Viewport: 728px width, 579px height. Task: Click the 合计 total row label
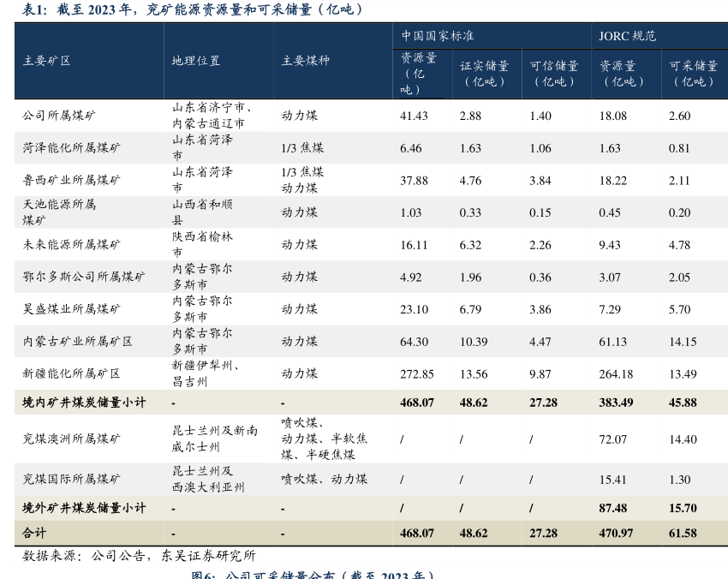[x=34, y=533]
